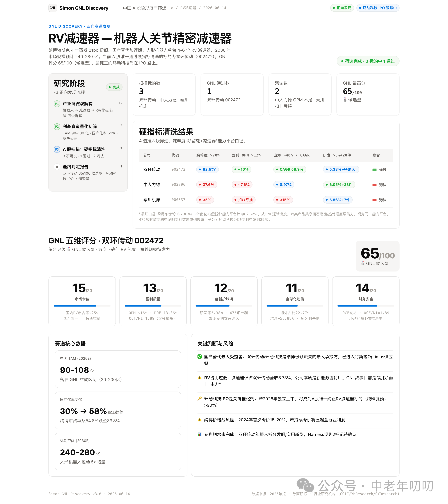
Task: Click the 扫描标的数 value 3
Action: (x=141, y=91)
